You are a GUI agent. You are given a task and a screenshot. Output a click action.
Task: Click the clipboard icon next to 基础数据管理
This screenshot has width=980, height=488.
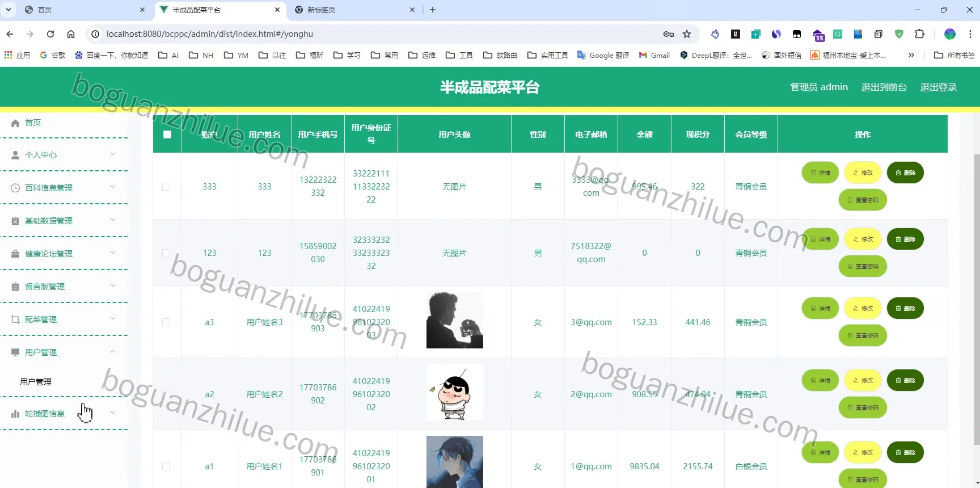(x=15, y=221)
